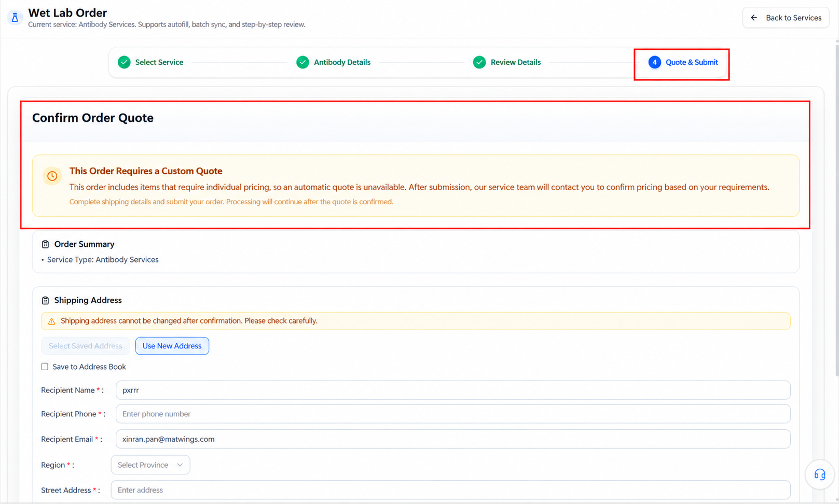The width and height of the screenshot is (839, 504).
Task: Focus the Recipient Email field
Action: (x=453, y=439)
